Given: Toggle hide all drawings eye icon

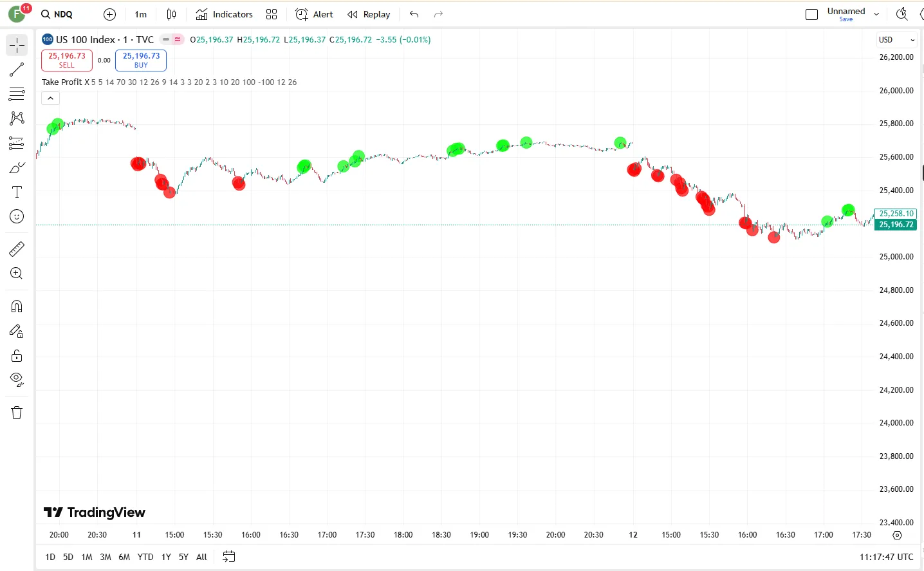Looking at the screenshot, I should (17, 379).
